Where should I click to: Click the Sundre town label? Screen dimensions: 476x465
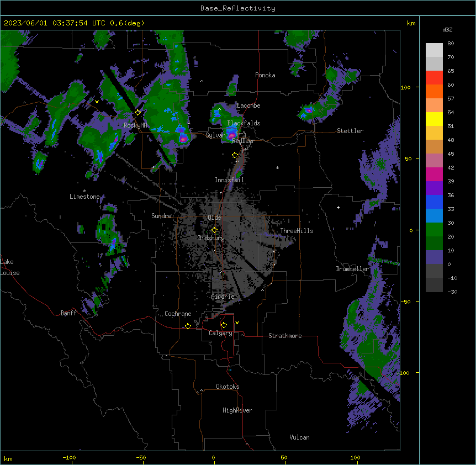click(161, 216)
